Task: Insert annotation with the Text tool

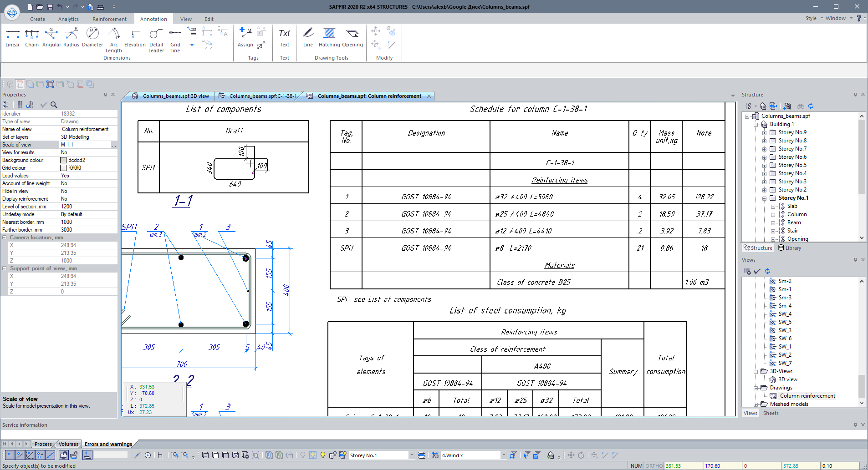Action: (284, 37)
